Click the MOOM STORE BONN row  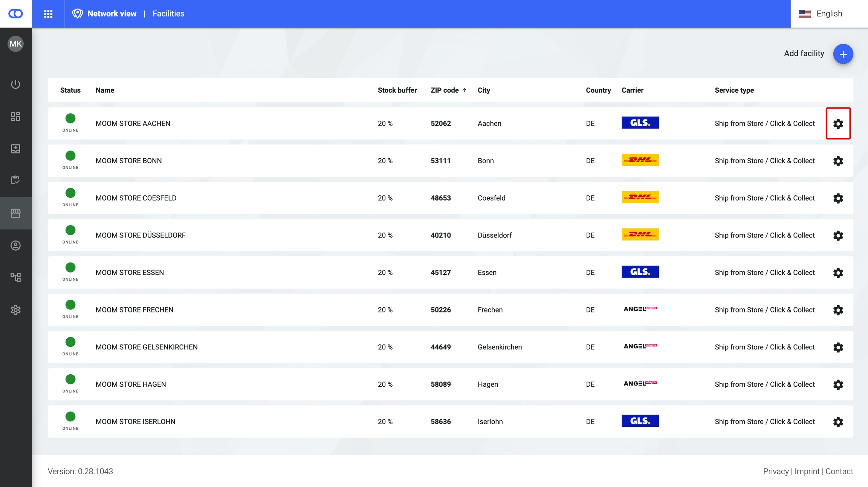(128, 161)
